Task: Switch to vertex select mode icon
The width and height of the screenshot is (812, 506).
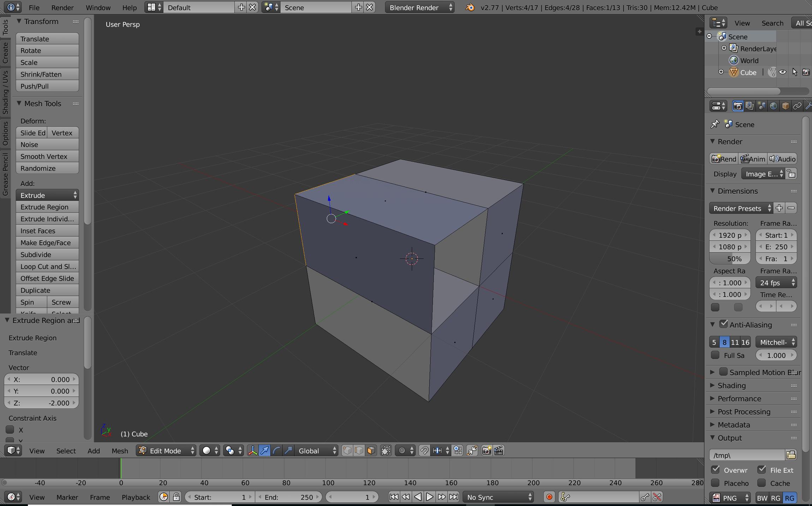Action: click(x=347, y=451)
